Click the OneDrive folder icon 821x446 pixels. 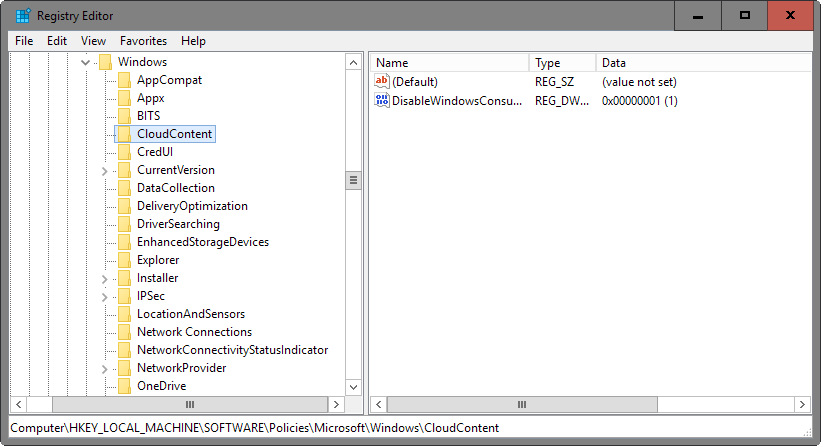123,386
